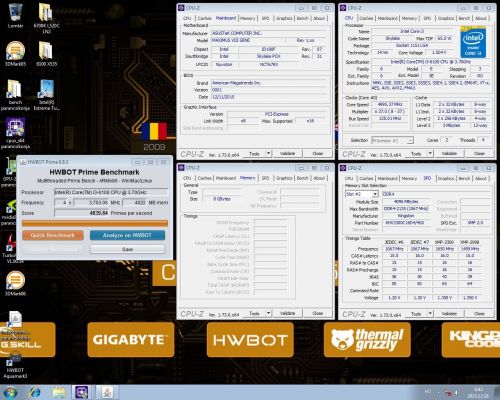Click Validate in the Mainboard CPU-Z window
500x400 pixels.
[287, 153]
